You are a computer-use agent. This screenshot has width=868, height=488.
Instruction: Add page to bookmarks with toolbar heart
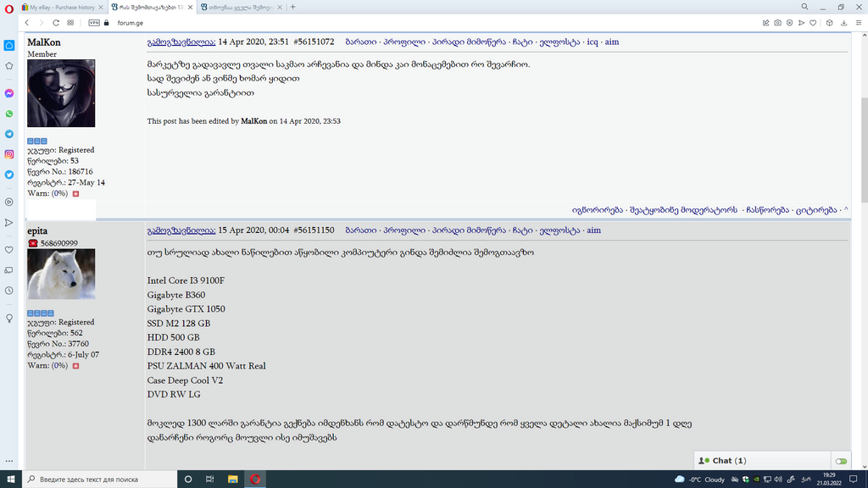[813, 23]
